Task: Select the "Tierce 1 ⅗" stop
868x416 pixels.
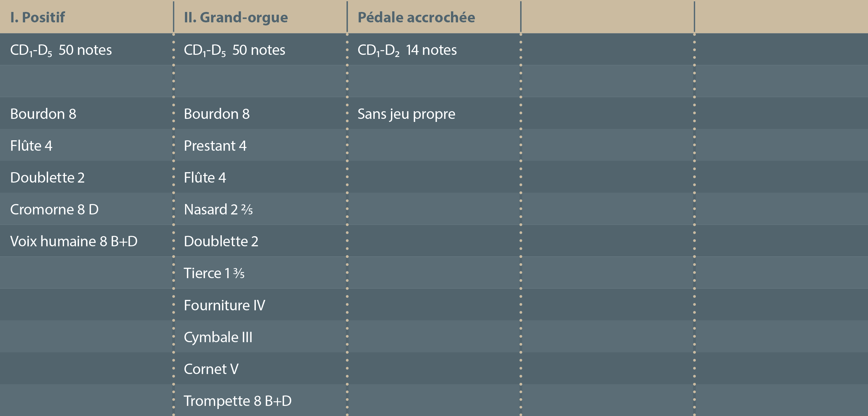Action: click(214, 274)
